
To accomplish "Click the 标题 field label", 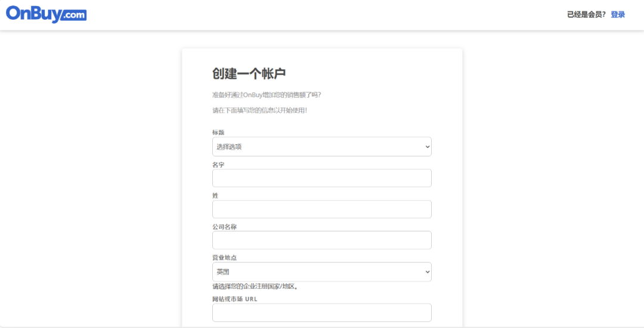I will [218, 132].
